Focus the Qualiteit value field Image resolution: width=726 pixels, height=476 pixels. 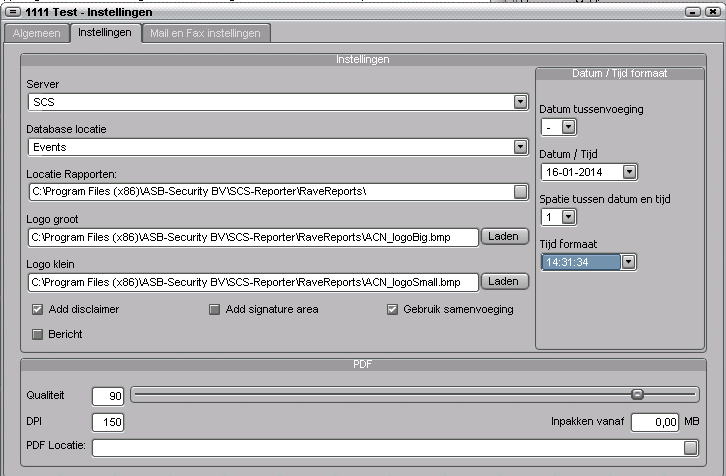108,396
